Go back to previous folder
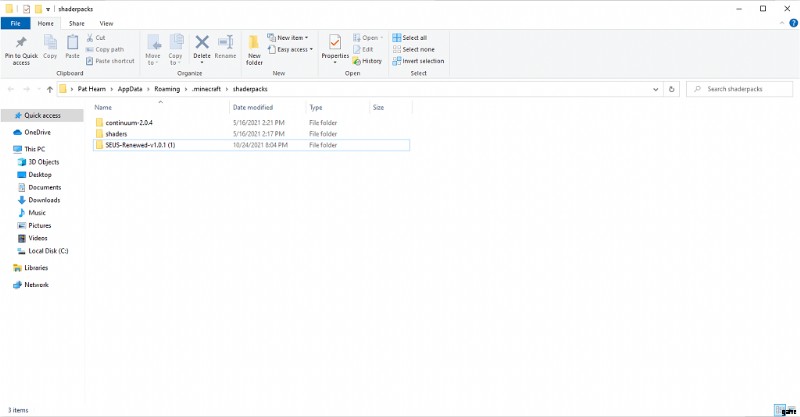The image size is (800, 417). pos(11,89)
